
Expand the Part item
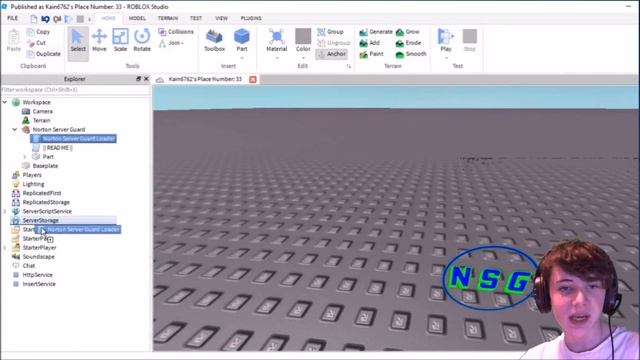pos(25,157)
